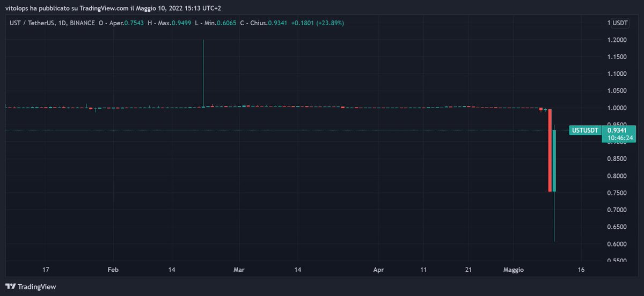This screenshot has height=296, width=644.
Task: Click the 1.1000 price axis label
Action: 617,74
